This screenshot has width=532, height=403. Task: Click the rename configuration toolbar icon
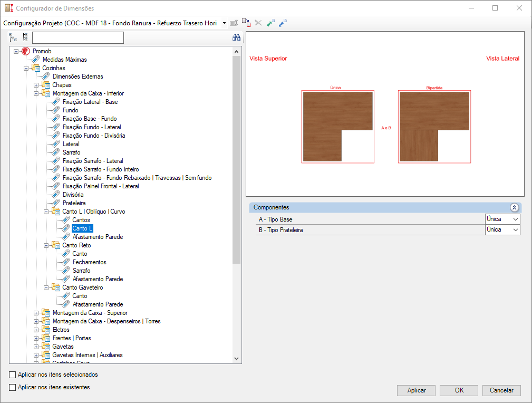tap(234, 23)
